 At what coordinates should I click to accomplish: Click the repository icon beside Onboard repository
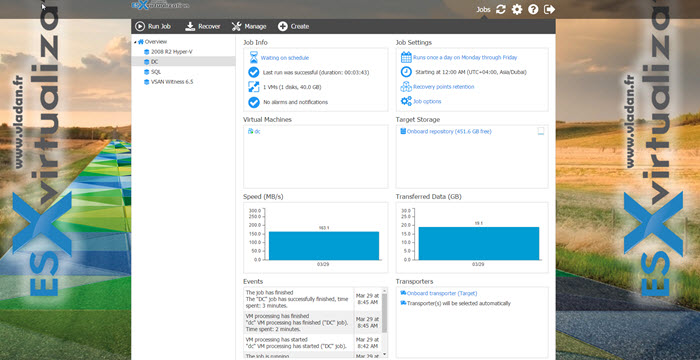403,131
